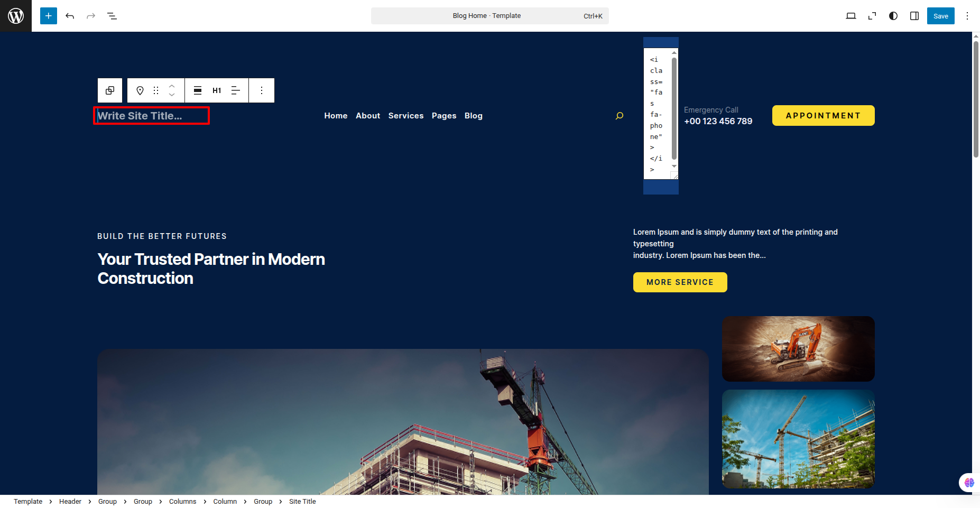Screen dimensions: 980x508
Task: Click the MORE SERVICE button
Action: click(x=680, y=282)
